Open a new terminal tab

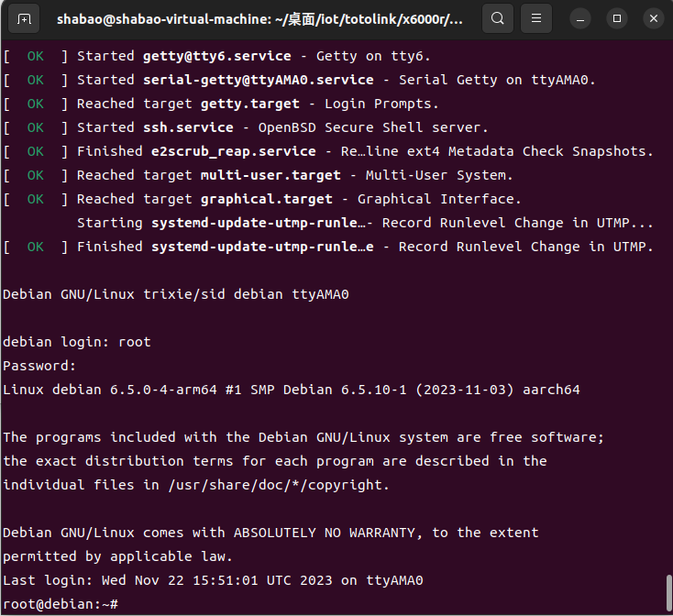24,19
